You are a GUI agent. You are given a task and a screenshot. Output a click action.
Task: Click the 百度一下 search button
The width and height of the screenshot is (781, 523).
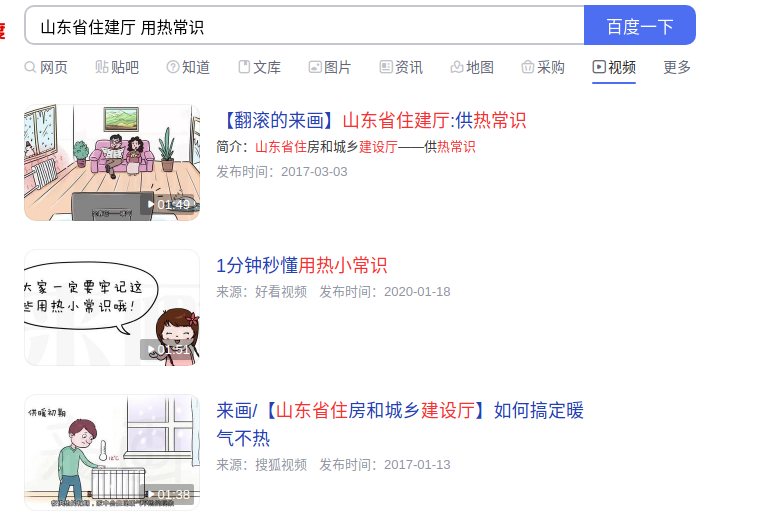(640, 25)
